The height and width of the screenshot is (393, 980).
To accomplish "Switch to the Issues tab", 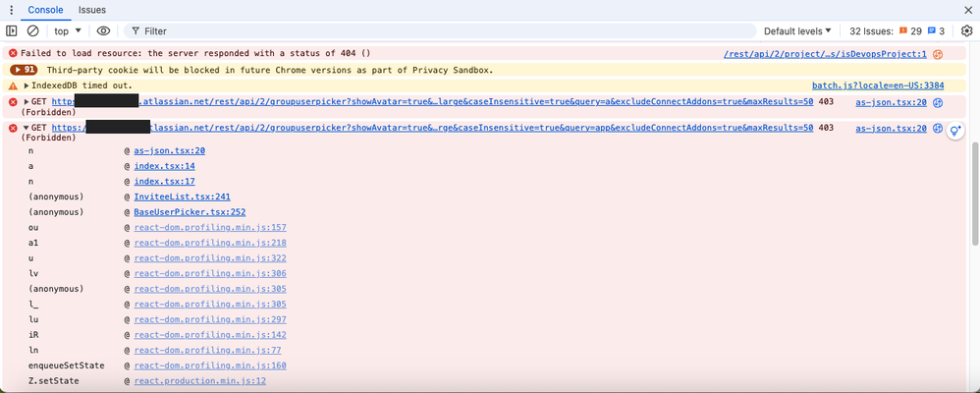I will coord(92,10).
